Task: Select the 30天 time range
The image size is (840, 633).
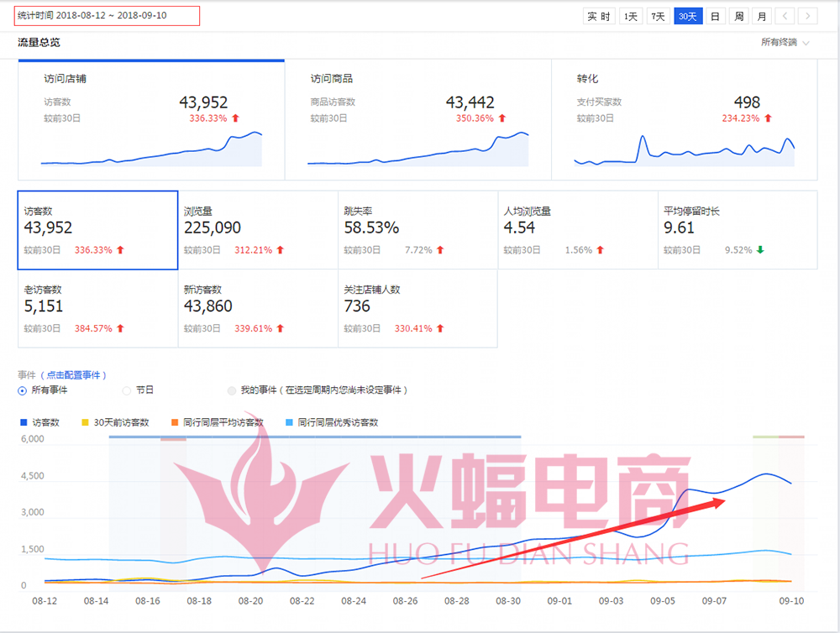Action: click(688, 17)
